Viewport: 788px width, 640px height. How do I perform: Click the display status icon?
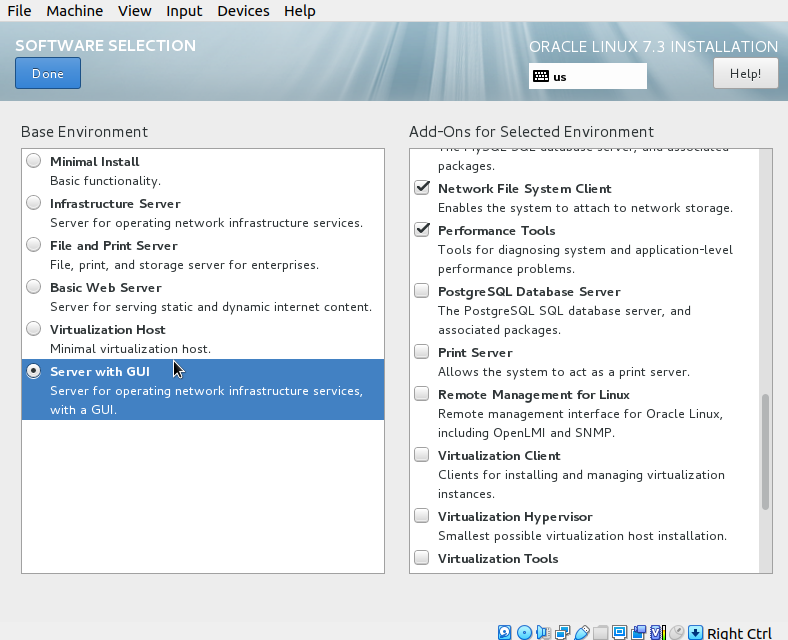[619, 632]
